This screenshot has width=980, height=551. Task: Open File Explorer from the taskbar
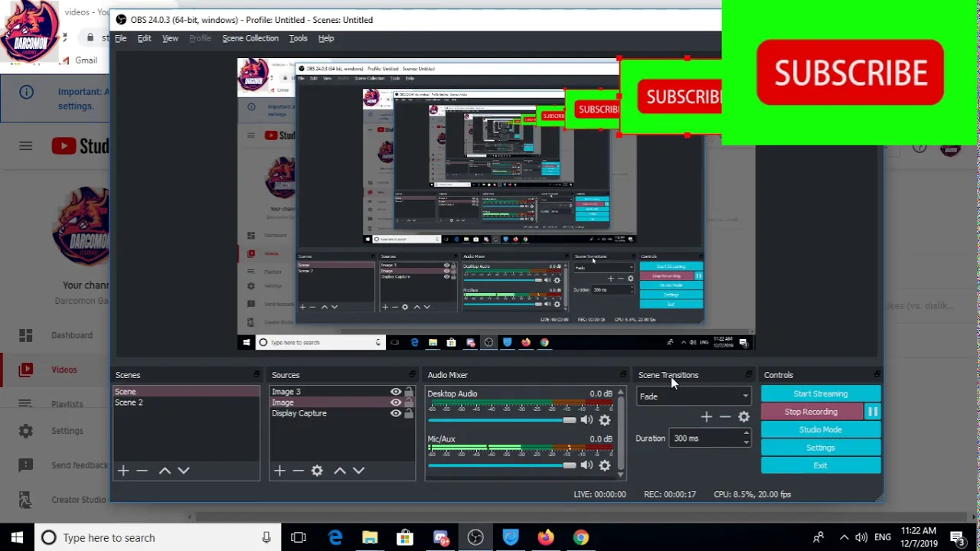point(370,538)
